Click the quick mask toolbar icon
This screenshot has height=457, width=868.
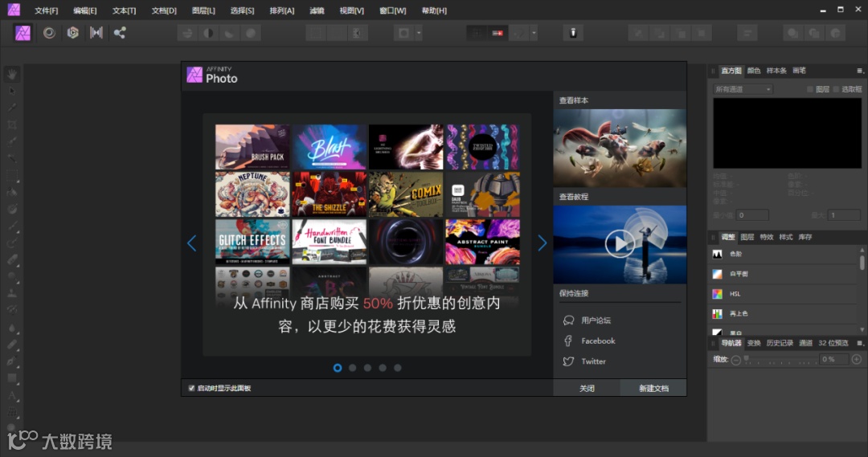click(403, 34)
